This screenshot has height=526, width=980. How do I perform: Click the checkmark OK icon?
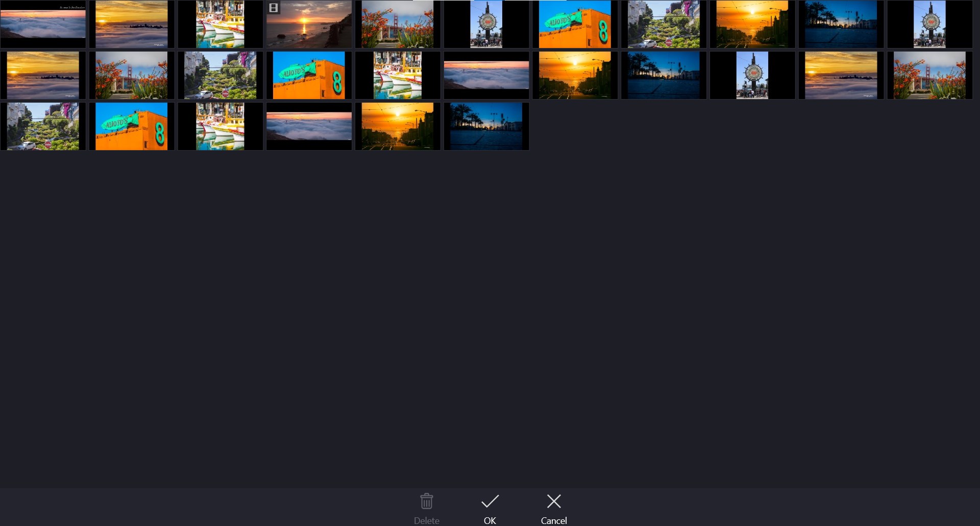(489, 501)
